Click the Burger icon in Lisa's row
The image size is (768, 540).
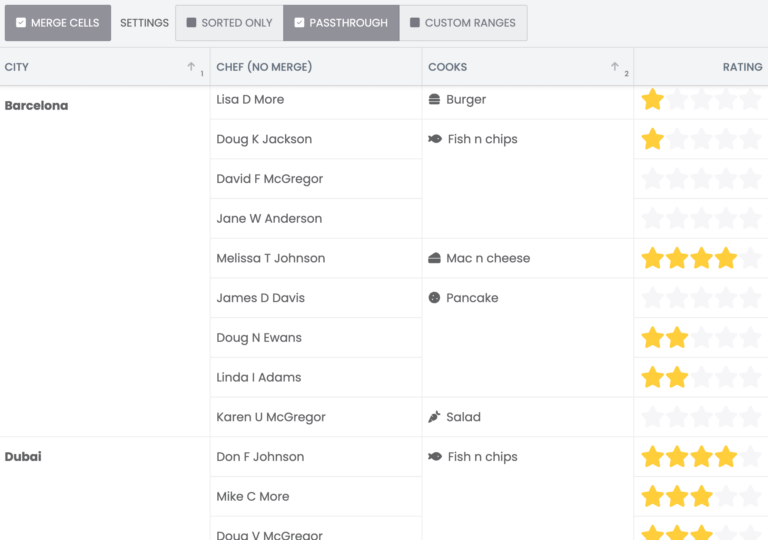pos(434,99)
